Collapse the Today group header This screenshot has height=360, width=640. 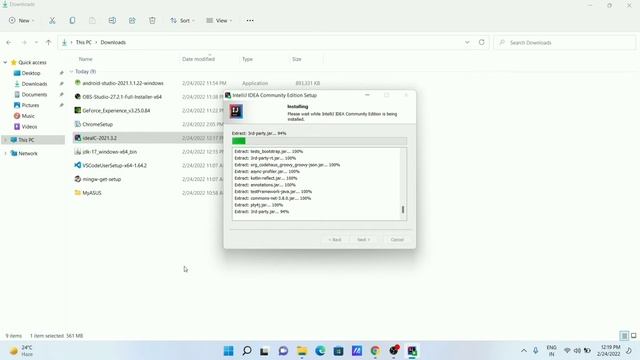[x=71, y=71]
